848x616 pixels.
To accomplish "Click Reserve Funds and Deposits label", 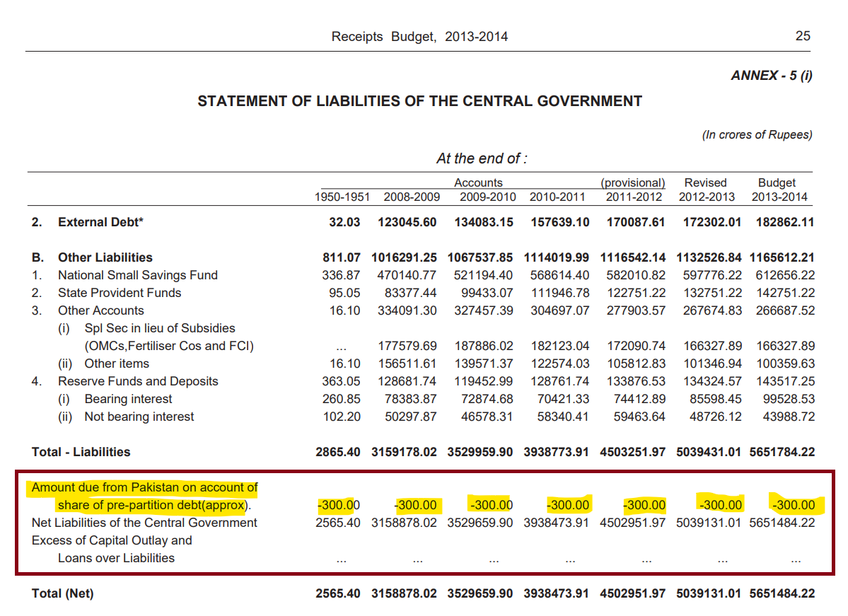I will pos(137,381).
